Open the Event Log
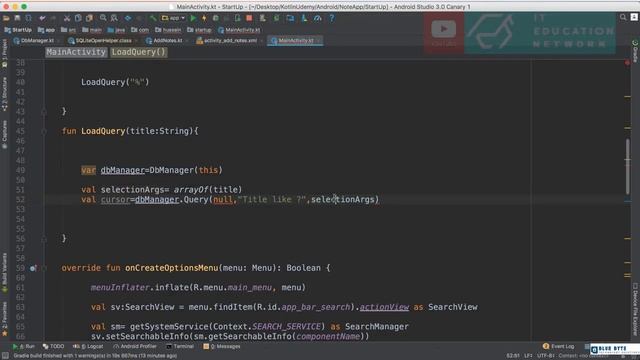 [558, 347]
